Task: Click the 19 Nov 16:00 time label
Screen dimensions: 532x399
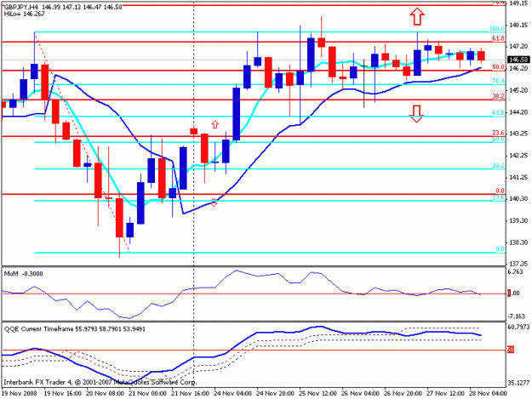Action: click(63, 394)
